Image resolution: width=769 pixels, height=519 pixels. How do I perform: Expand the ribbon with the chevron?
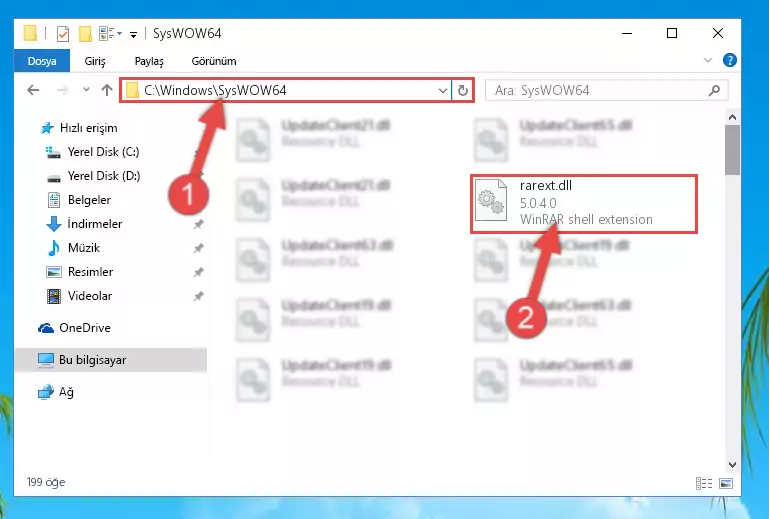[x=707, y=60]
